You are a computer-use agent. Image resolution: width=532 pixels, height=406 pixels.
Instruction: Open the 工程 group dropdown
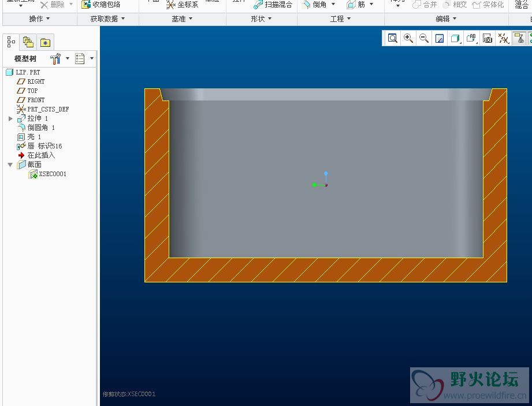(340, 19)
